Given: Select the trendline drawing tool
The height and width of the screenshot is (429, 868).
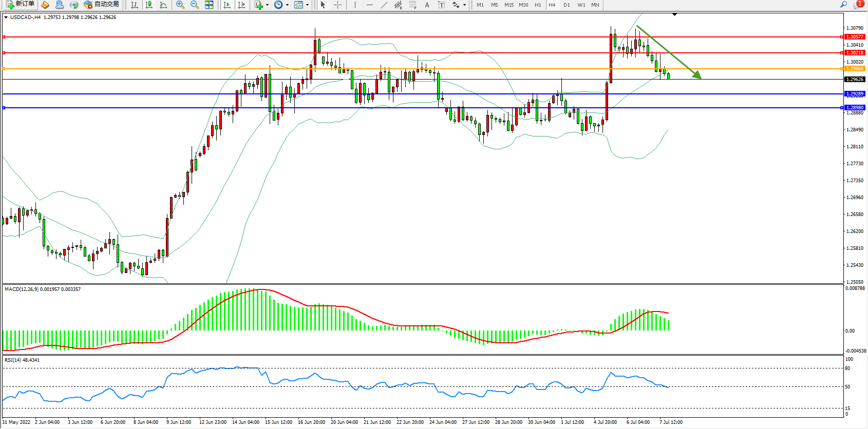Looking at the screenshot, I should 384,5.
